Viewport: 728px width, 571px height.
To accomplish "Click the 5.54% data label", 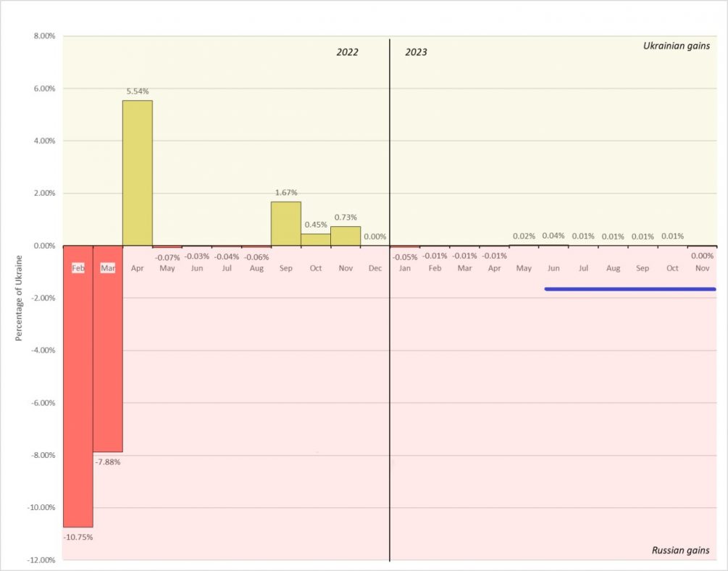I will click(x=138, y=91).
